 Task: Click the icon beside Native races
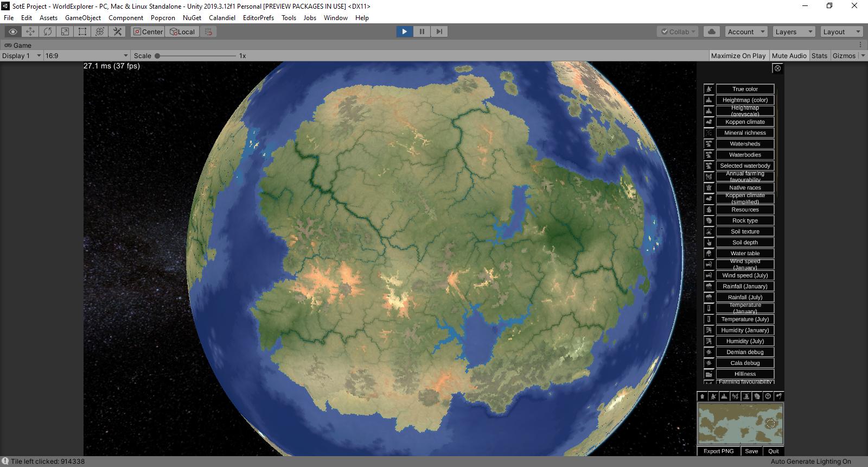click(709, 187)
